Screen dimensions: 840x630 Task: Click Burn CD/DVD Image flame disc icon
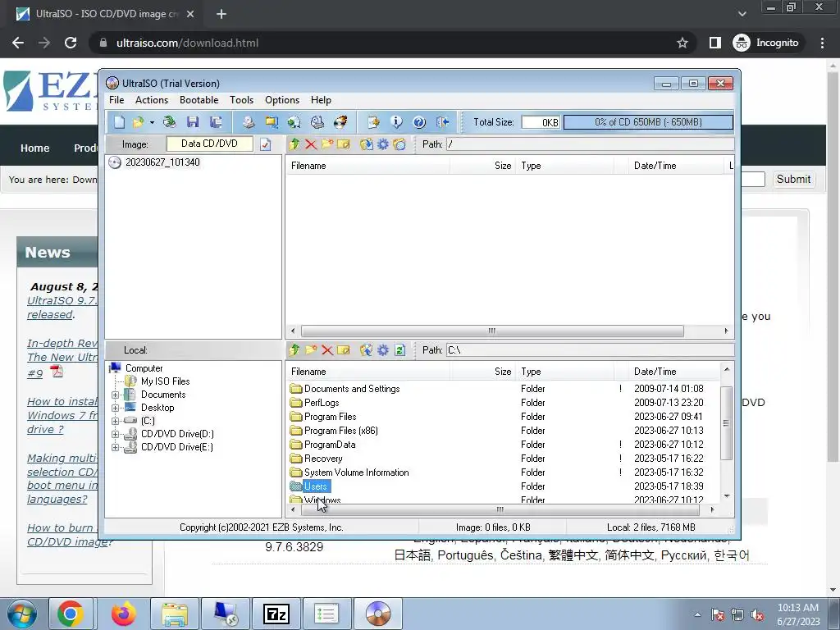(340, 122)
